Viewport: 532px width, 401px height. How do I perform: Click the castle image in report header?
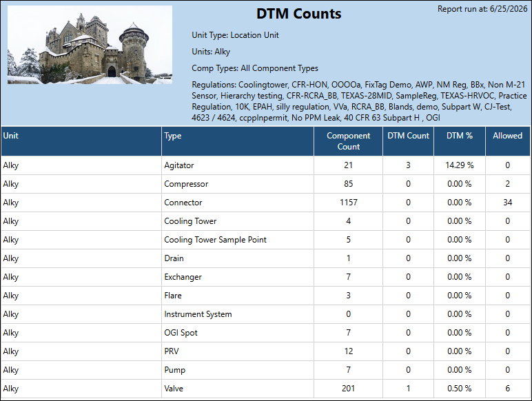90,45
